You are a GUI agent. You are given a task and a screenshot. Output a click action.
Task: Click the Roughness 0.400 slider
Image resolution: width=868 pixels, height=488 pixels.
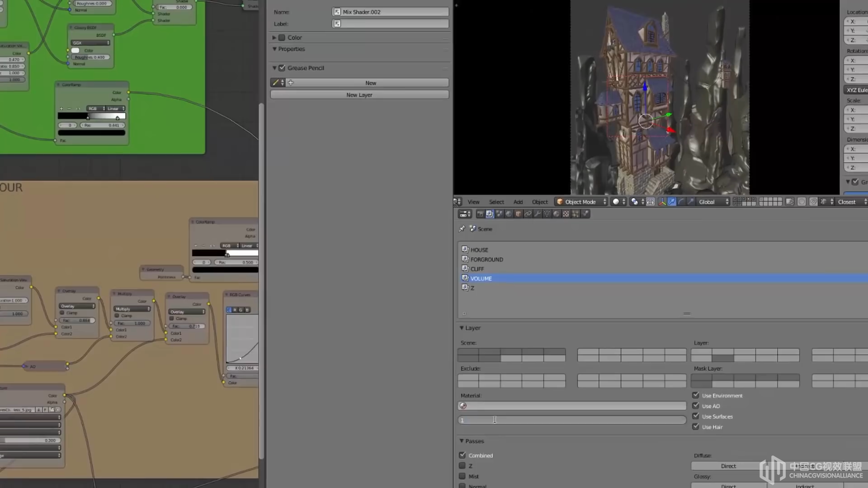[90, 57]
